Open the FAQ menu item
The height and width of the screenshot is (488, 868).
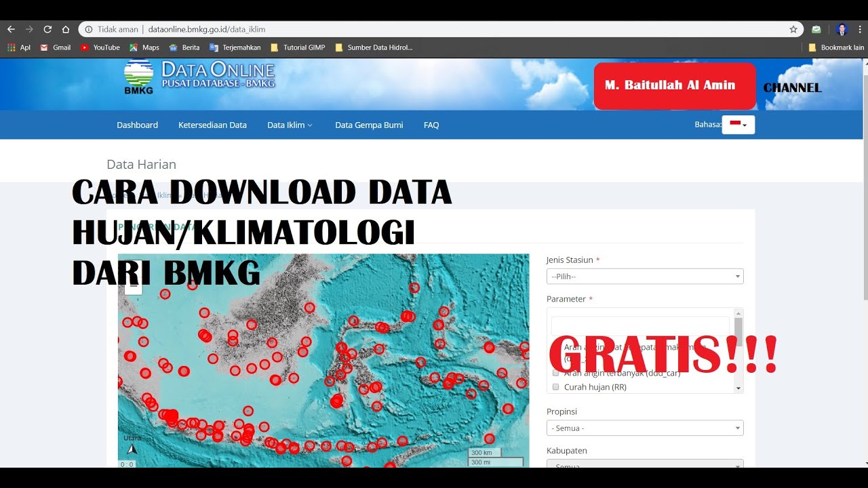[431, 125]
